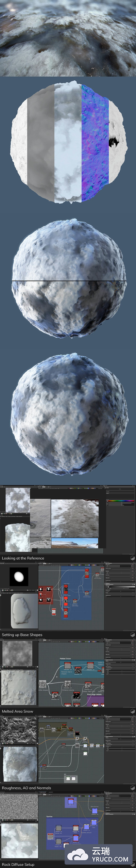Click the 'Setting up Base Shapes' caption

(x=22, y=635)
